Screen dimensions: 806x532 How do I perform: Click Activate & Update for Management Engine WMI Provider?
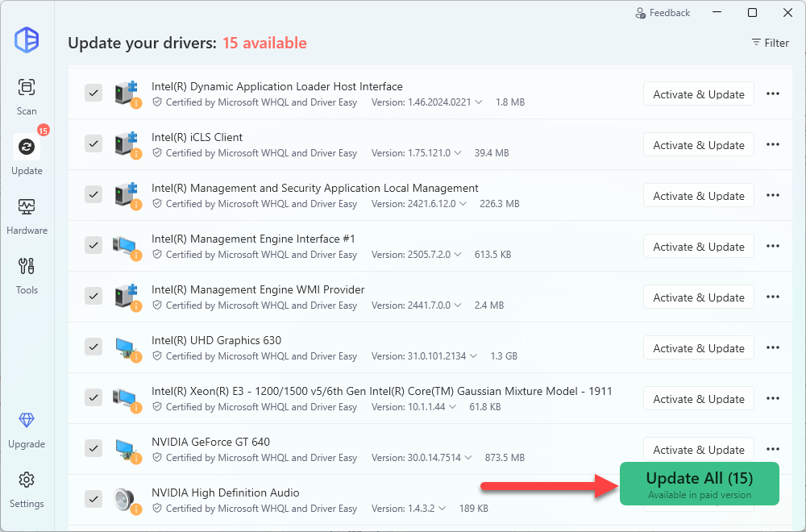[698, 297]
